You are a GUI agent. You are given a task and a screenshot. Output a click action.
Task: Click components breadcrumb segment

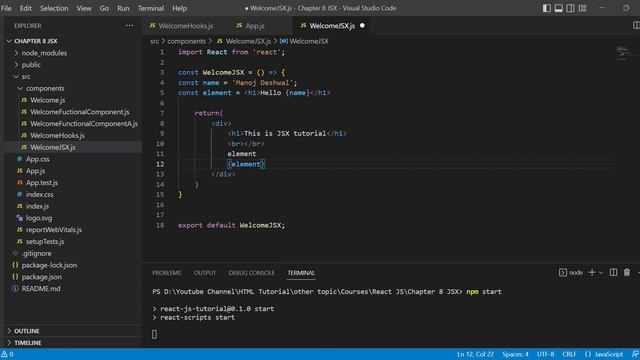pyautogui.click(x=187, y=41)
